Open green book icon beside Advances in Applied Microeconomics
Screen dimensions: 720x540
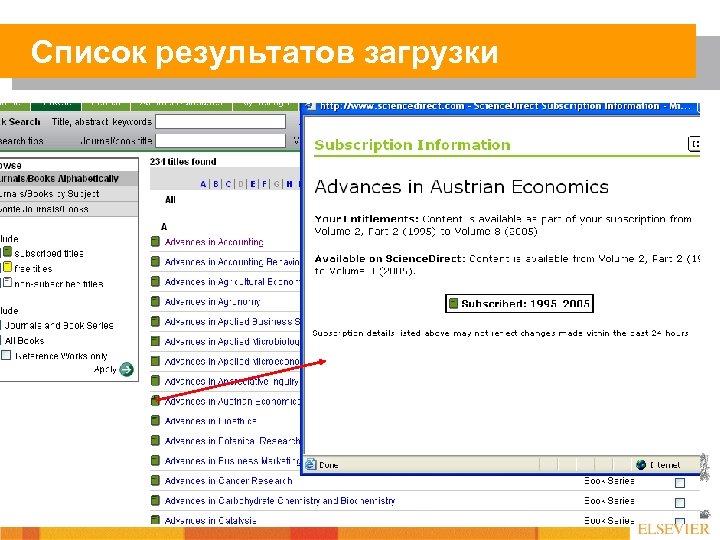[x=155, y=361]
